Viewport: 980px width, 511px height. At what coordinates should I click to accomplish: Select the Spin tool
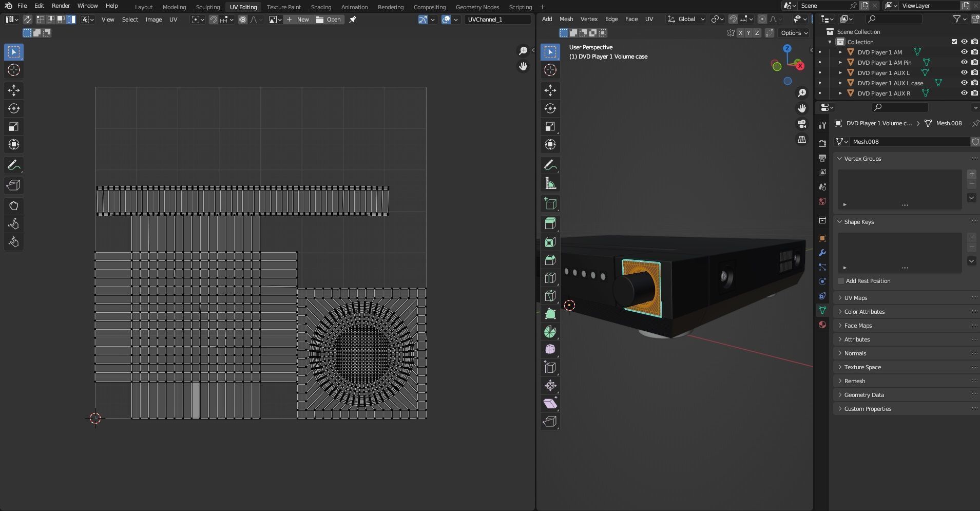(x=550, y=332)
